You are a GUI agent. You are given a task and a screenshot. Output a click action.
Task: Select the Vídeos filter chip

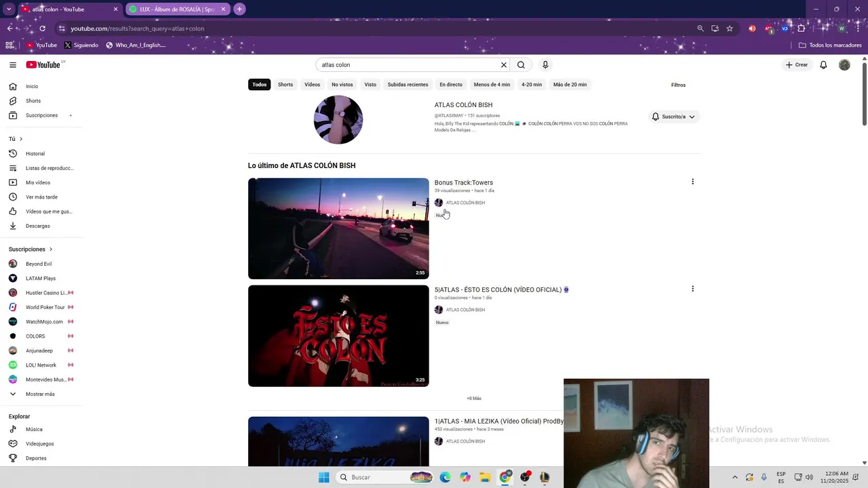[312, 85]
